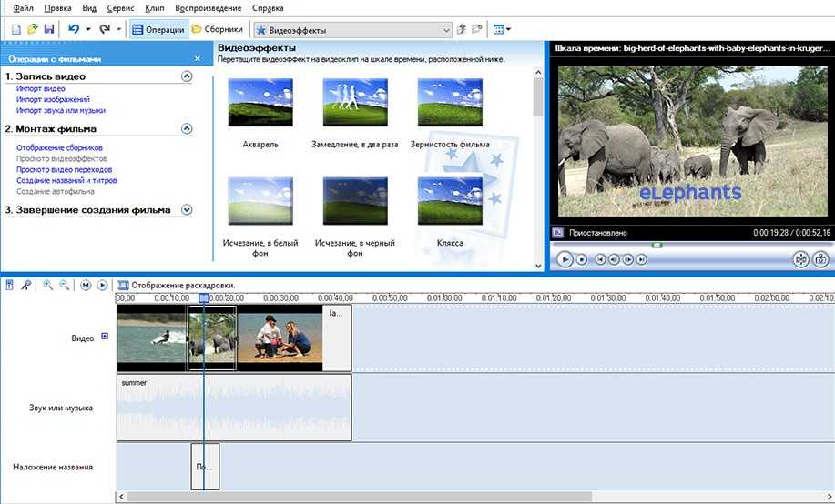Toggle the Сборники collections pane button
The height and width of the screenshot is (504, 835).
[x=218, y=29]
